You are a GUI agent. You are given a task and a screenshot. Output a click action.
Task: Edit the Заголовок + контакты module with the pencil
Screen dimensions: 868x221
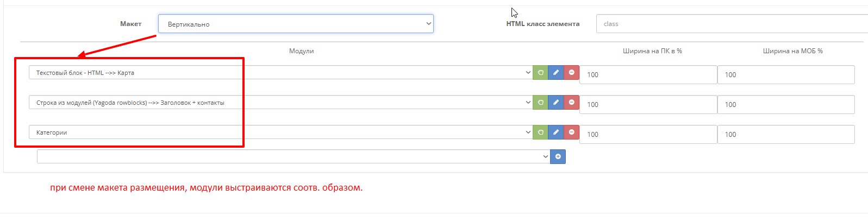(x=556, y=102)
